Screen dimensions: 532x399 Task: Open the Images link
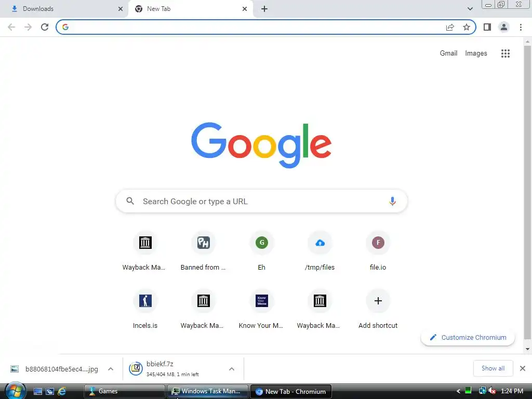click(x=476, y=54)
